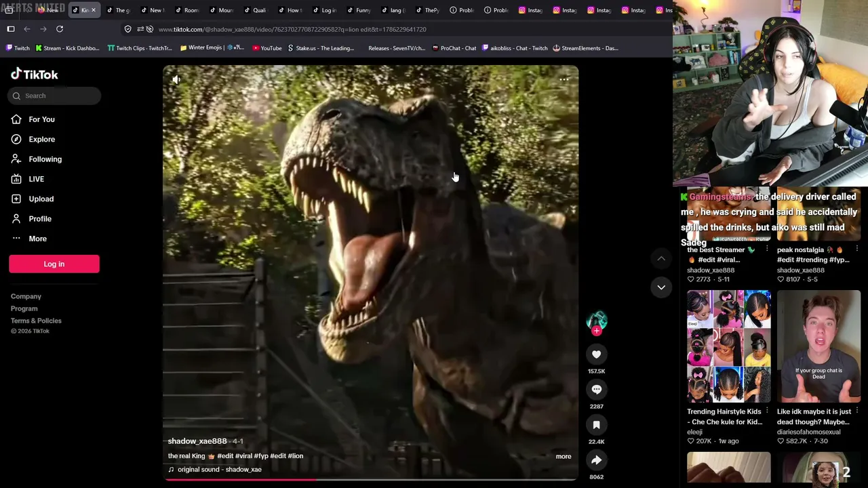Open options for 'peak nostalgia' video

coord(856,249)
